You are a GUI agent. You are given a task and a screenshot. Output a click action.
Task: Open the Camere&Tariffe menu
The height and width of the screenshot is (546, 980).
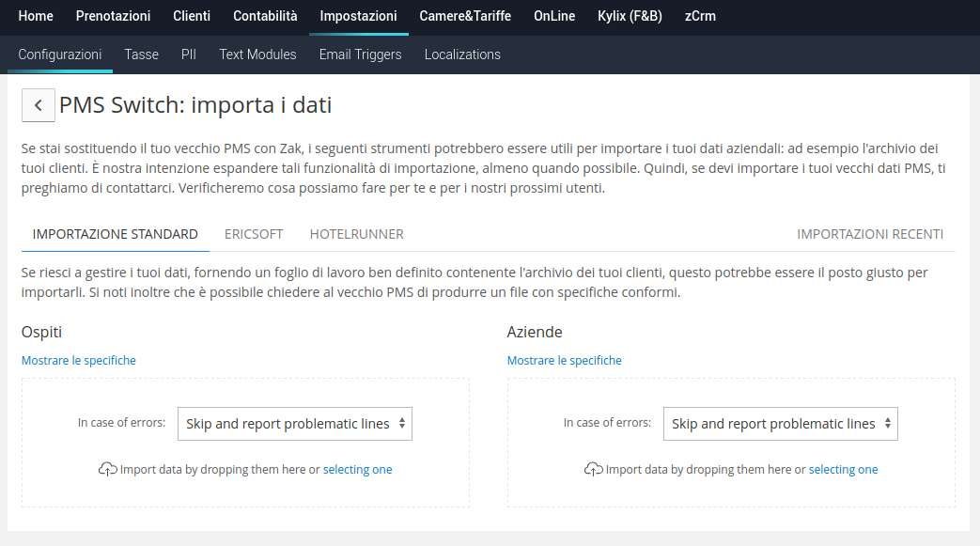pyautogui.click(x=465, y=16)
